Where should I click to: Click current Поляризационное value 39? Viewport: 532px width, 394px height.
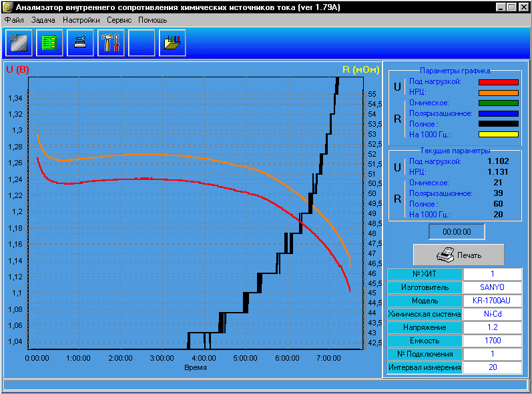[x=498, y=193]
